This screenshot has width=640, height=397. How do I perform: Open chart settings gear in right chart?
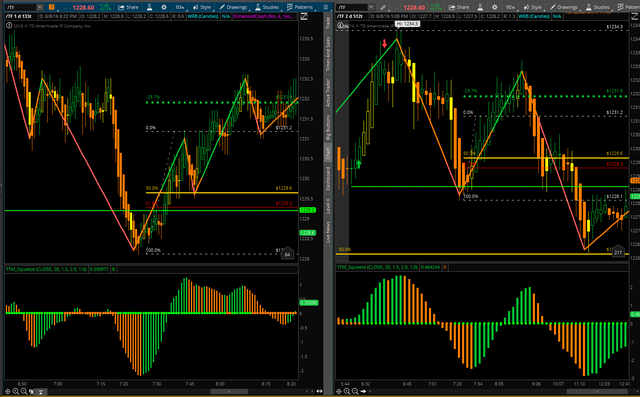[x=494, y=7]
